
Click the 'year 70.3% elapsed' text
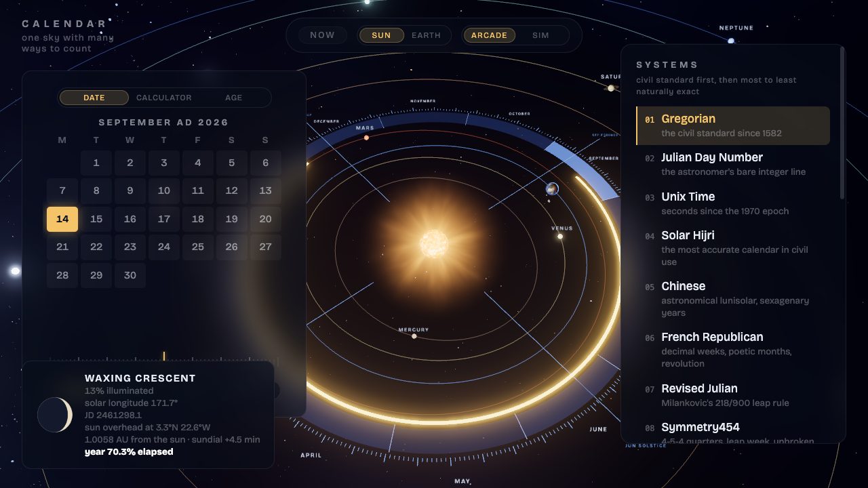point(129,451)
